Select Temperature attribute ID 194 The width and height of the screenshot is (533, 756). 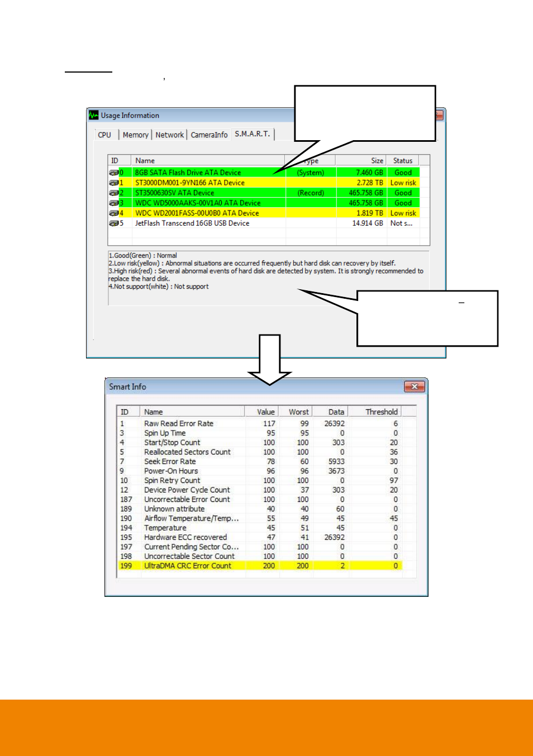(259, 528)
